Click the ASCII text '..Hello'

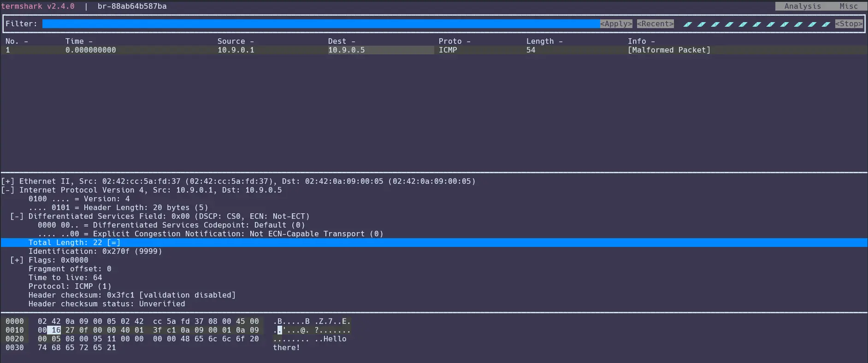point(330,339)
